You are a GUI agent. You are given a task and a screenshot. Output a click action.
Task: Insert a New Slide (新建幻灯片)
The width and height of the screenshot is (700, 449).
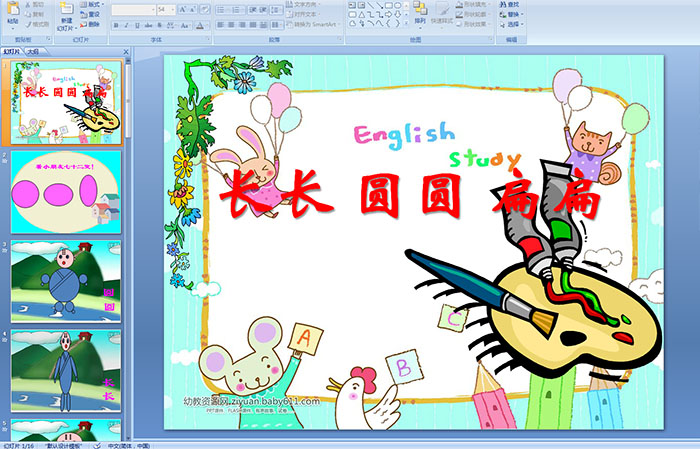67,16
